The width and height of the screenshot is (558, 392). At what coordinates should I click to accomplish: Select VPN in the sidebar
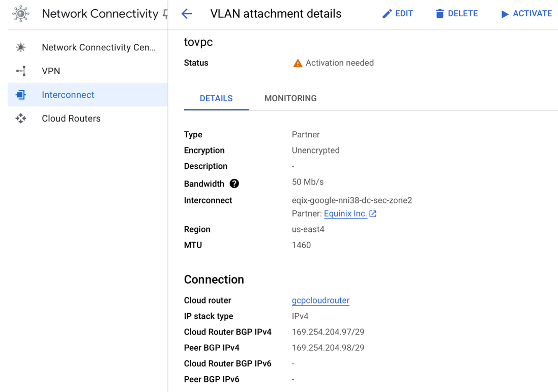click(51, 71)
